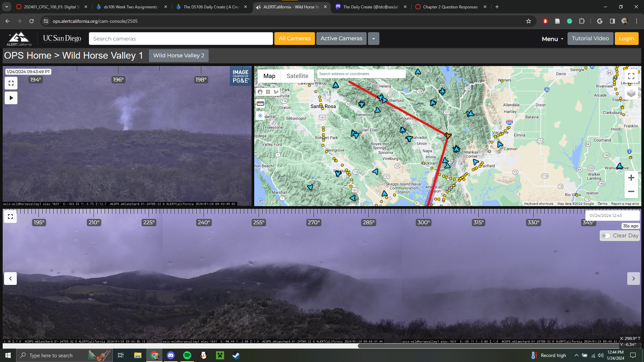Viewport: 644px width, 362px height.
Task: Open the Wild Horse Valley 2 camera
Action: pos(178,56)
